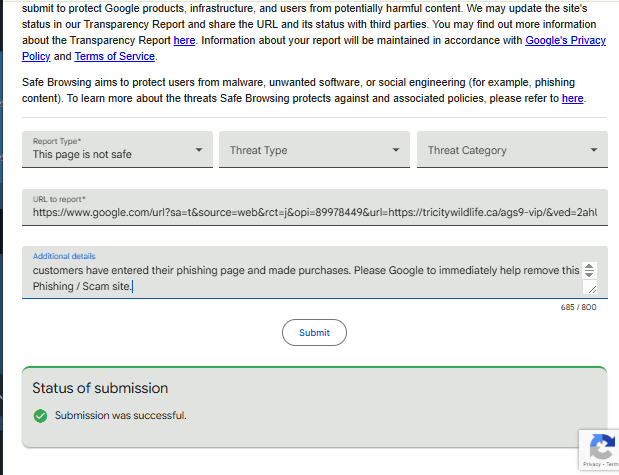Image resolution: width=619 pixels, height=475 pixels.
Task: Click the text area resize handle
Action: pyautogui.click(x=590, y=289)
